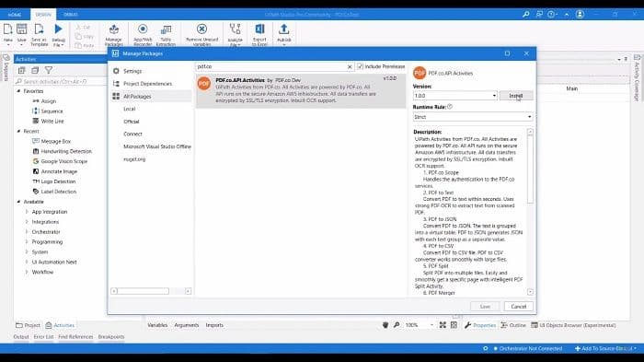Click the Cancel button

coord(518,307)
